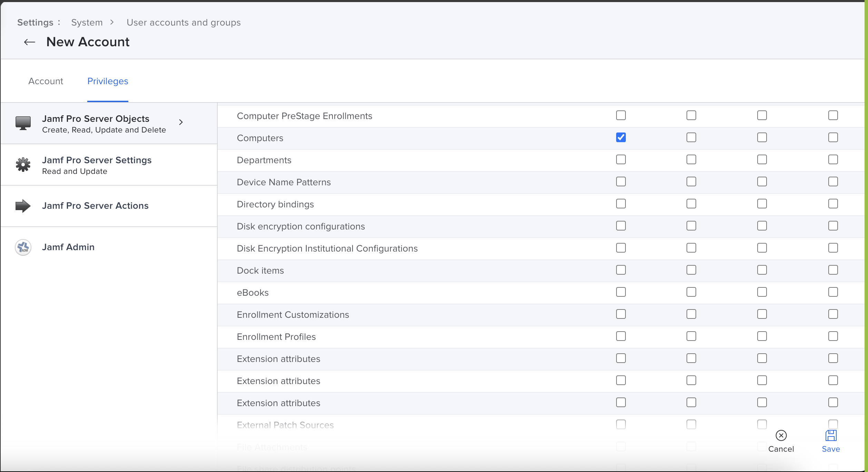This screenshot has height=472, width=868.
Task: Click the eBooks row label
Action: pyautogui.click(x=253, y=293)
